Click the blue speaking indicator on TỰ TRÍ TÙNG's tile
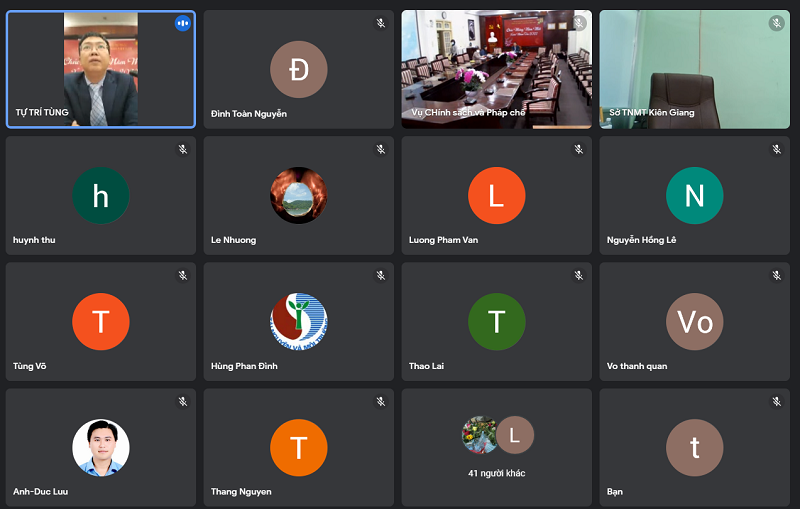Screen dimensions: 800x509 182,23
